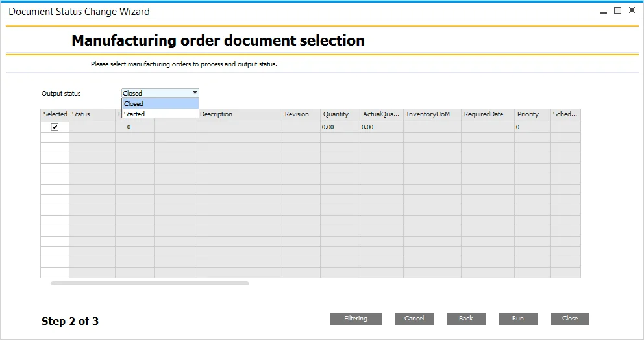644x340 pixels.
Task: Click the Revision column header
Action: coord(301,114)
